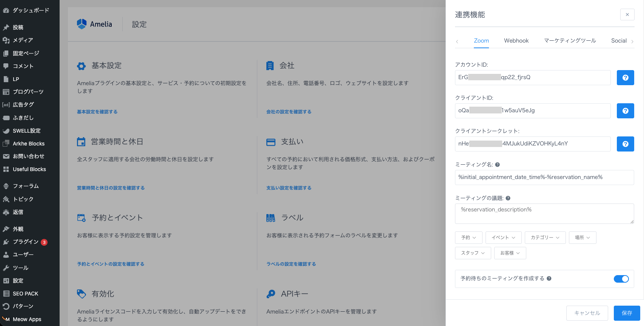Click the キャンセル button
The image size is (644, 326).
coord(587,313)
